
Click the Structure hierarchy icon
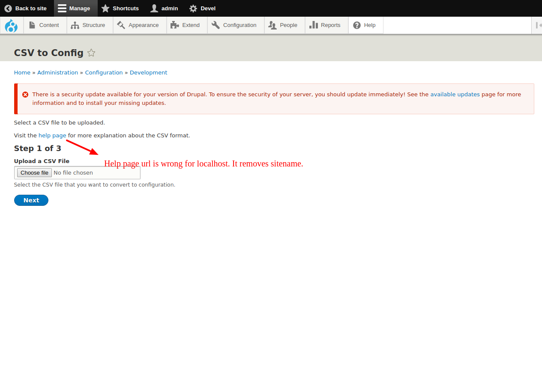[x=75, y=25]
